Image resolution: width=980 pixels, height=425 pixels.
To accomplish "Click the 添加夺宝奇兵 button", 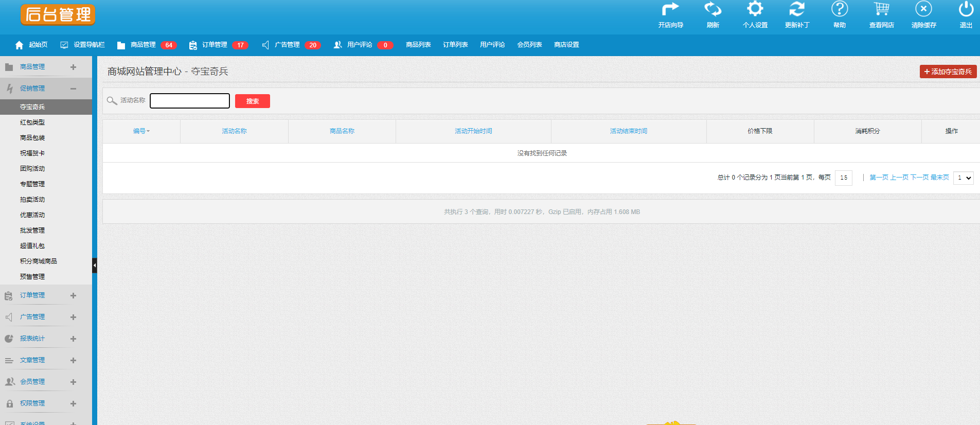I will [x=948, y=72].
